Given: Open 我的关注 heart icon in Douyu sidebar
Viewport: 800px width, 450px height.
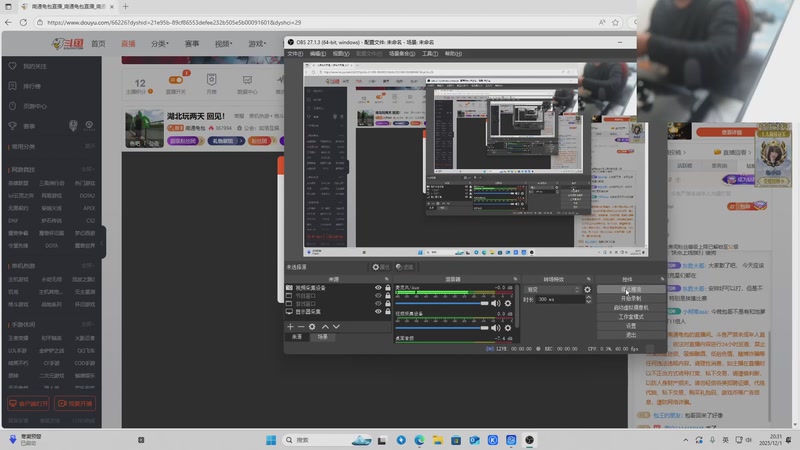Looking at the screenshot, I should coord(13,66).
